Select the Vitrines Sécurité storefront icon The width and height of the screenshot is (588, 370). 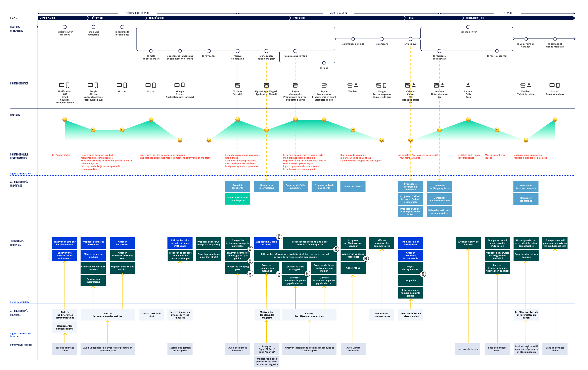click(x=238, y=86)
